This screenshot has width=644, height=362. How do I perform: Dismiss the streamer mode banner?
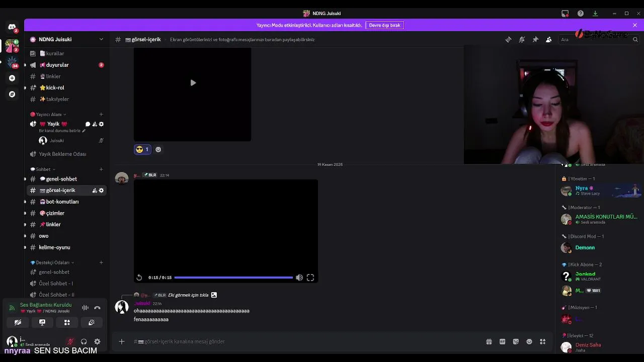635,25
